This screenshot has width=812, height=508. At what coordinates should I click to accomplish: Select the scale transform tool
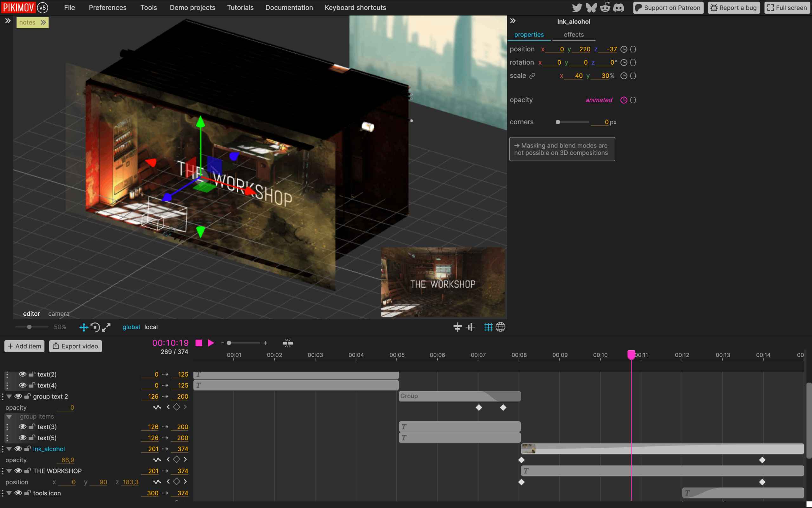pos(106,327)
